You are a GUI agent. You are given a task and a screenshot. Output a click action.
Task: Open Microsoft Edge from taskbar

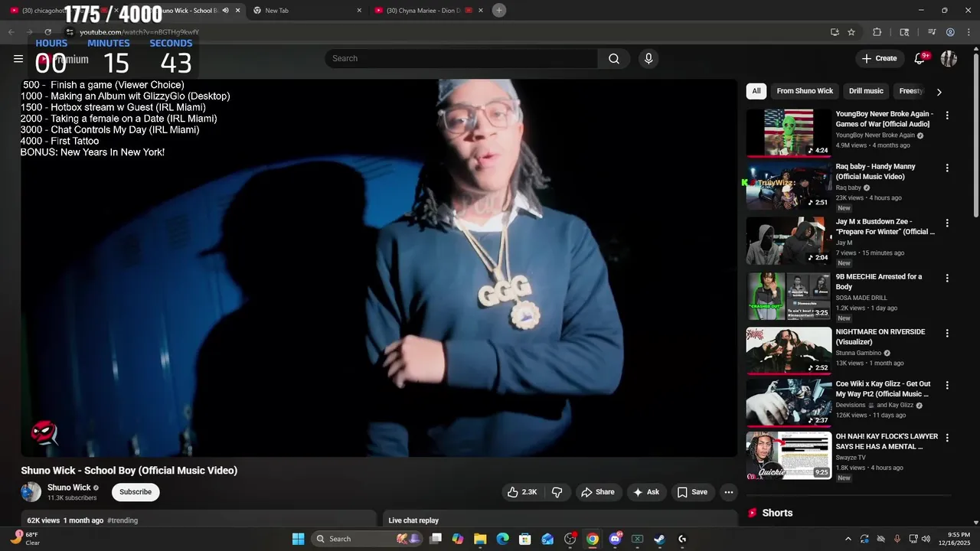(502, 539)
